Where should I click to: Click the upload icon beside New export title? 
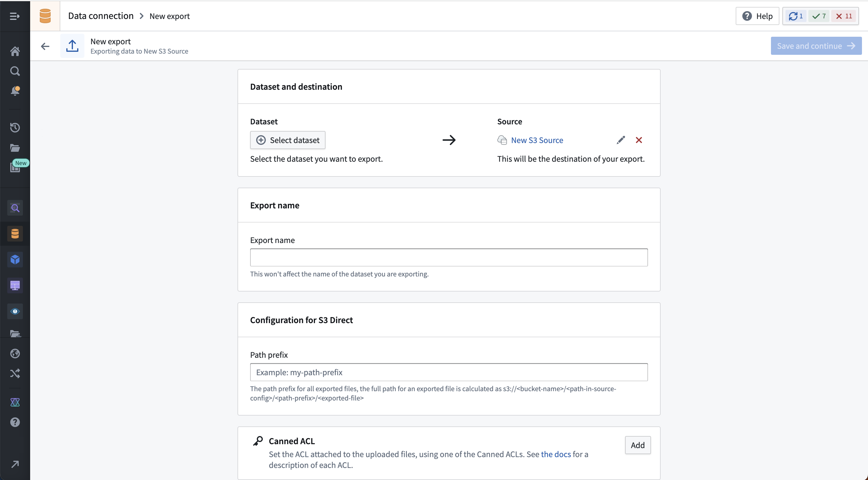(72, 46)
